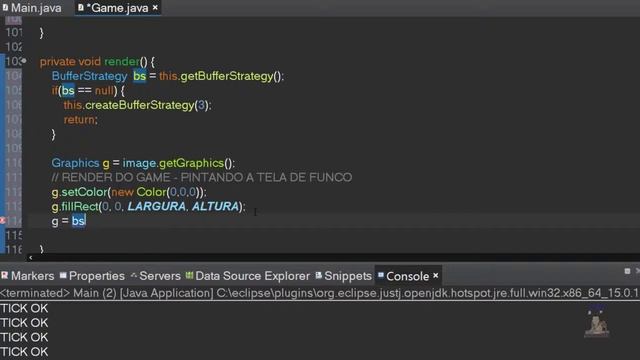The image size is (640, 360).
Task: Click the RENDER DO GAME comment line
Action: [x=202, y=178]
